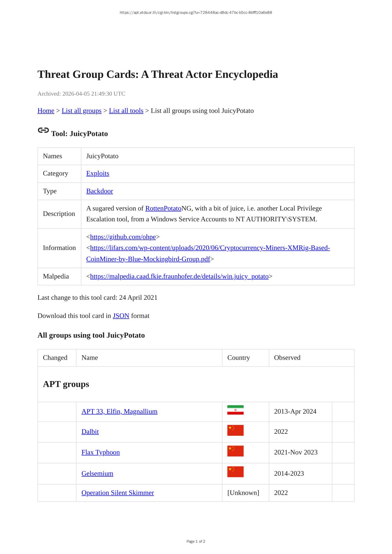Click the China flag in Gelsemium row
The height and width of the screenshot is (554, 392).
[x=235, y=472]
